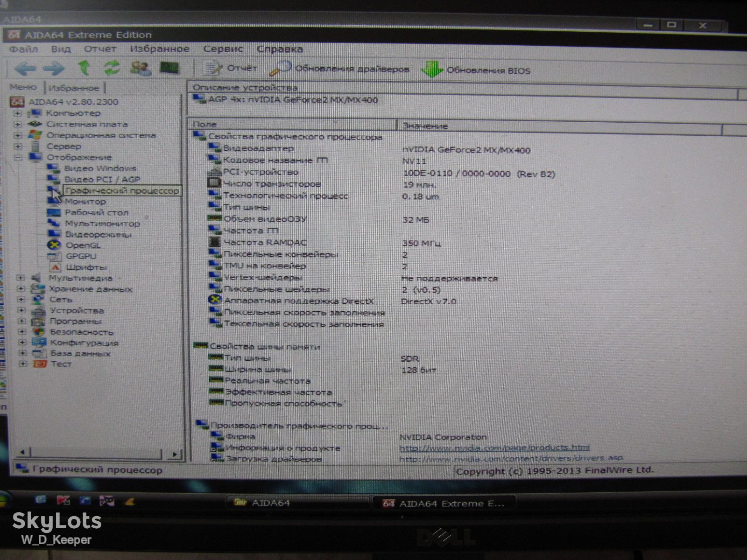747x560 pixels.
Task: Select Видео Windows in the tree
Action: (x=100, y=168)
